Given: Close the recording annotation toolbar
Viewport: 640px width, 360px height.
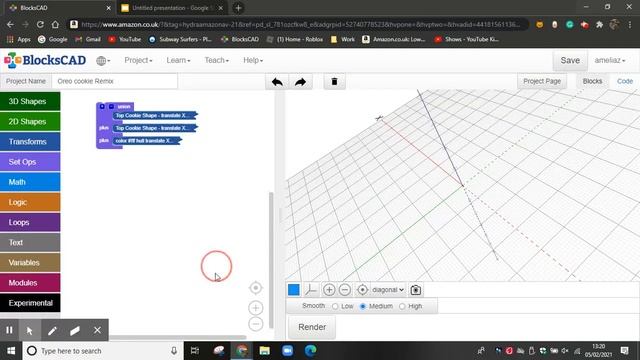Looking at the screenshot, I should coord(97,330).
